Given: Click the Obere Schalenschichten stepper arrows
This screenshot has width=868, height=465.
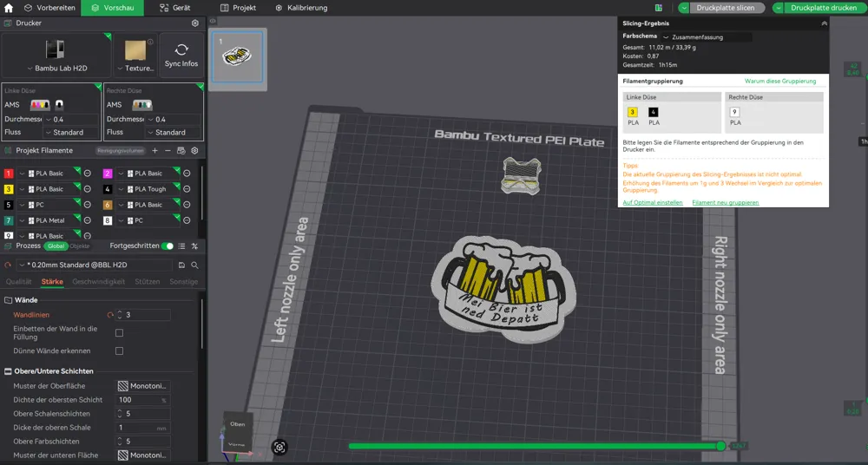Looking at the screenshot, I should pos(119,414).
